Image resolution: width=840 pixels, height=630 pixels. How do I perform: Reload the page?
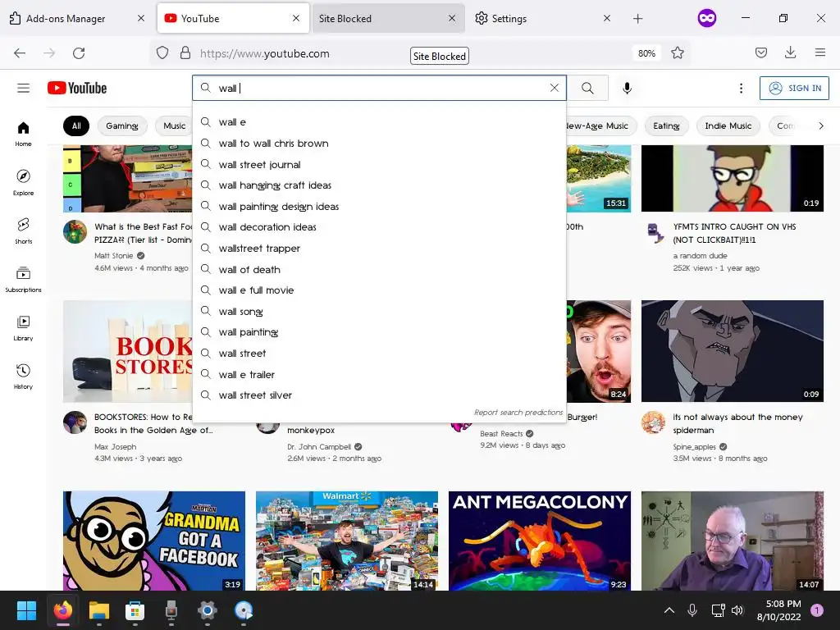[79, 53]
